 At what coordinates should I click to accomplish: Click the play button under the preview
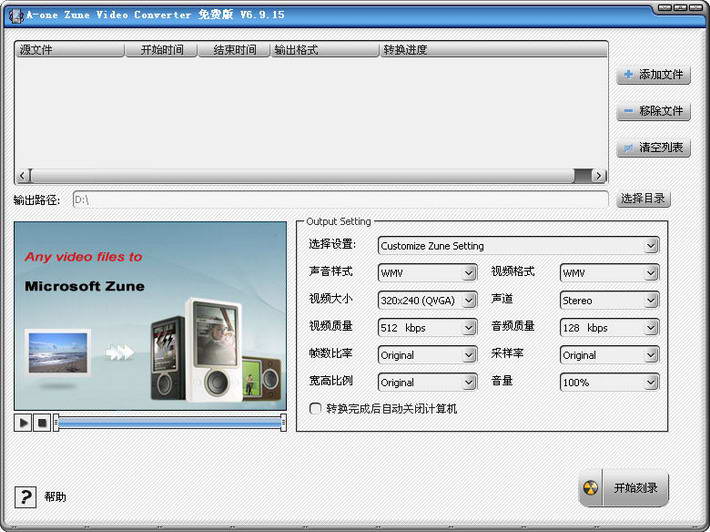(x=23, y=423)
